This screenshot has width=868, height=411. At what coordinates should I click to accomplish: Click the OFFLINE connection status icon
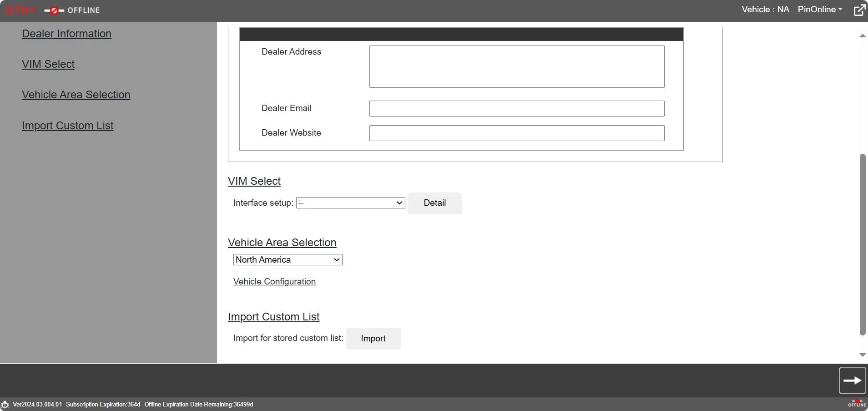tap(72, 10)
